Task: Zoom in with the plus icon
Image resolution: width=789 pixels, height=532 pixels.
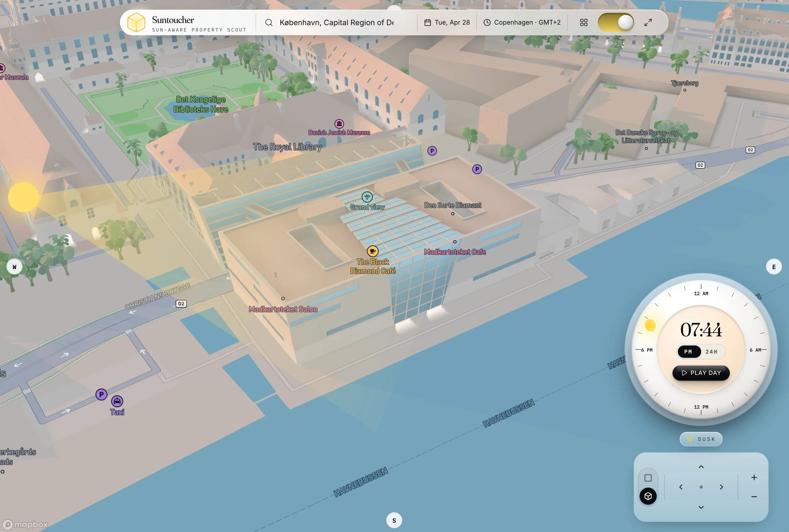Action: tap(754, 477)
